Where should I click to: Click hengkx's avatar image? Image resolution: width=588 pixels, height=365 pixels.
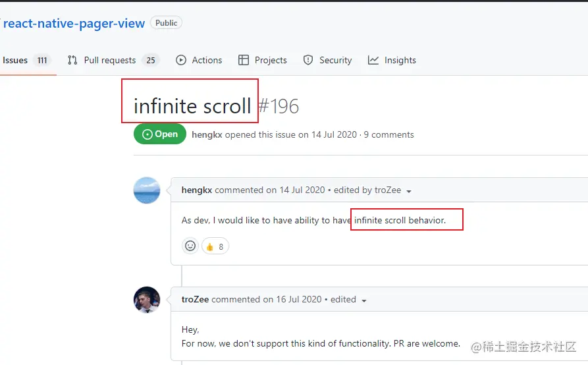(x=147, y=190)
